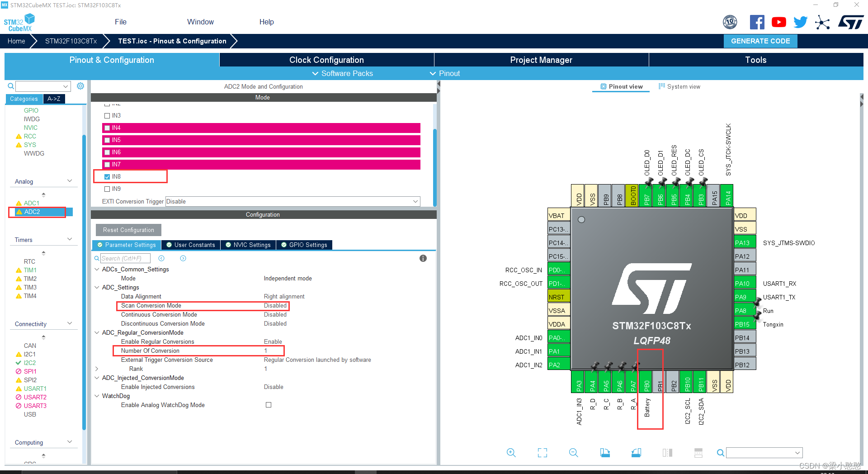Click the PB7 OLED_D0 pin
868x474 pixels.
(x=646, y=196)
